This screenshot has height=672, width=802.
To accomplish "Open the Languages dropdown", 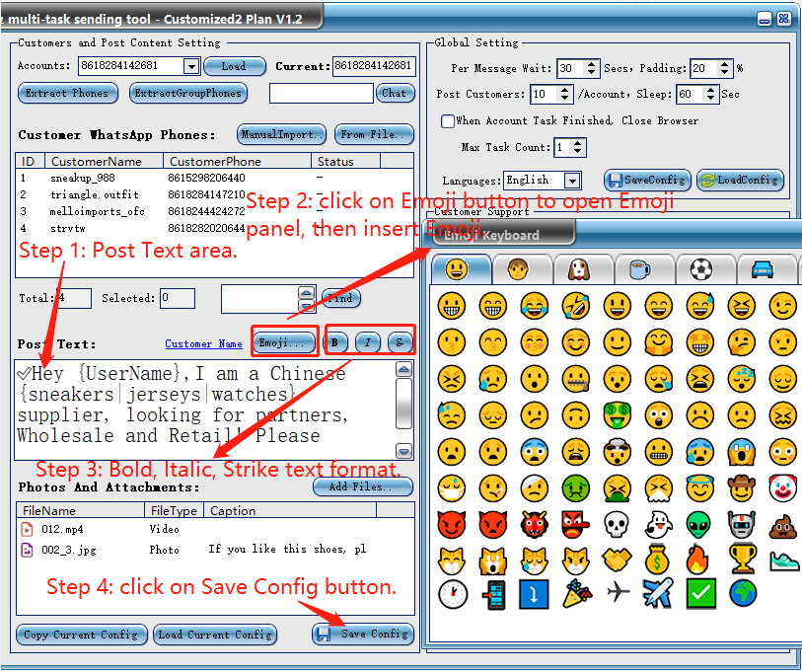I will click(572, 181).
